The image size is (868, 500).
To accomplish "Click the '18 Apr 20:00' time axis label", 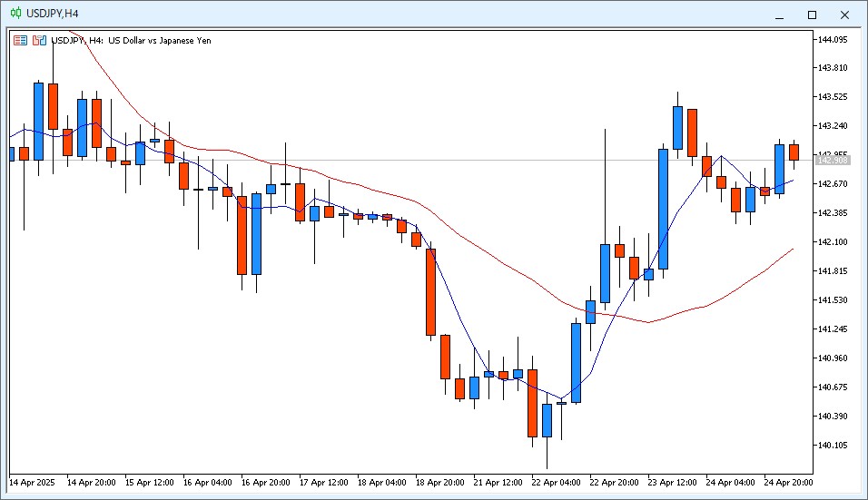I will (440, 482).
